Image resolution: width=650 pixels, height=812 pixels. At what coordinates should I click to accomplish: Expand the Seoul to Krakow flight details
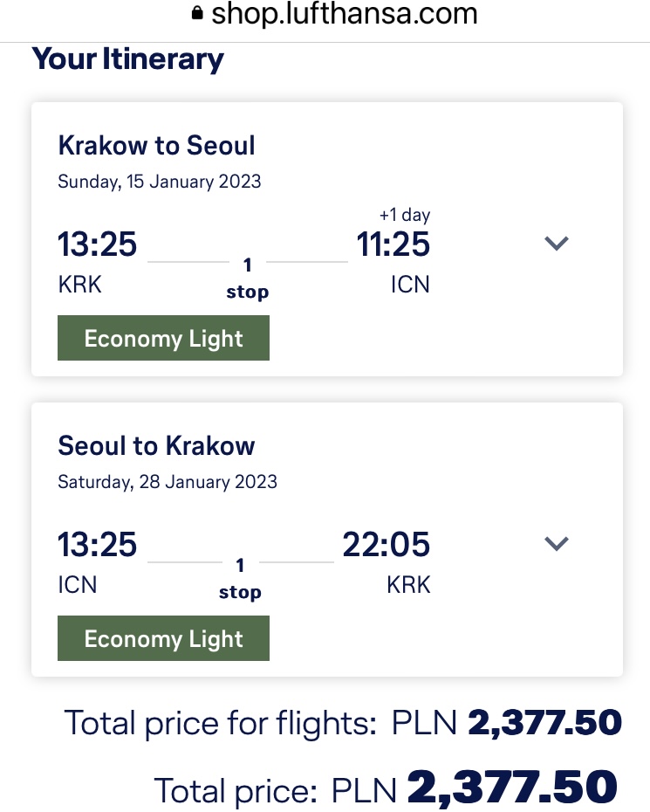click(557, 543)
